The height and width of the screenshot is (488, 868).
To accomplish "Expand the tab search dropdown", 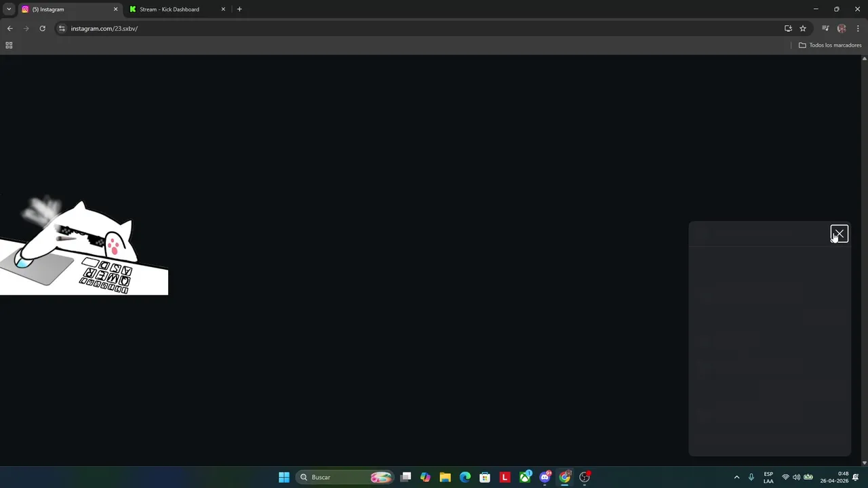I will tap(9, 9).
